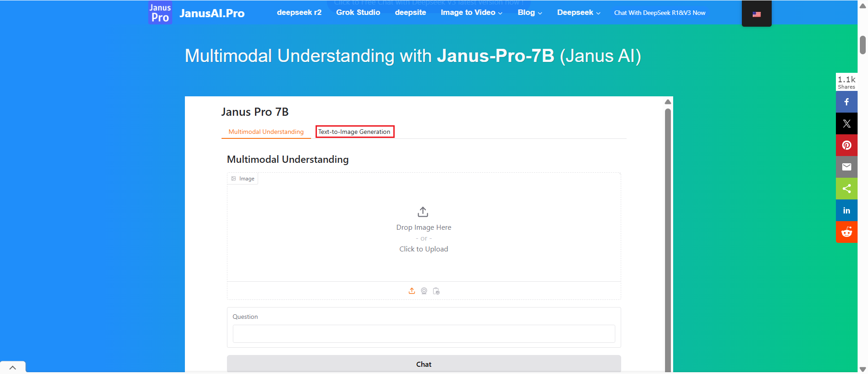Screen dimensions: 868x374
Task: Open Chat With DeepSeek R1&V3 Now link
Action: click(660, 13)
